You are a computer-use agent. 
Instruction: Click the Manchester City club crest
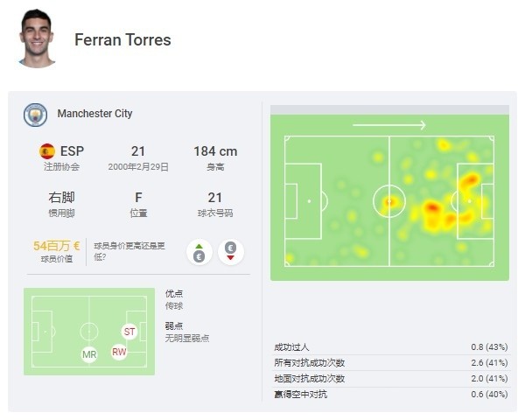click(x=36, y=115)
